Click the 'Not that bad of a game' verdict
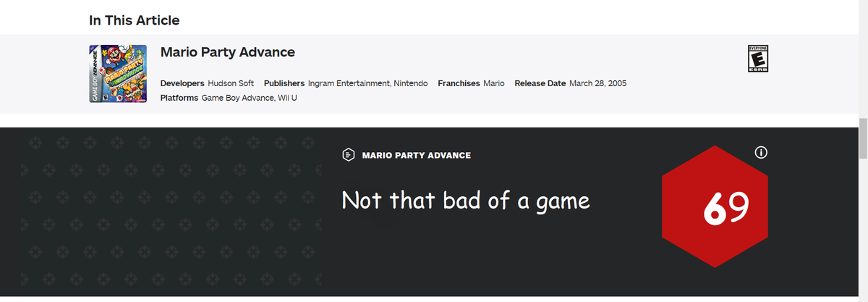This screenshot has width=868, height=302. click(x=466, y=201)
